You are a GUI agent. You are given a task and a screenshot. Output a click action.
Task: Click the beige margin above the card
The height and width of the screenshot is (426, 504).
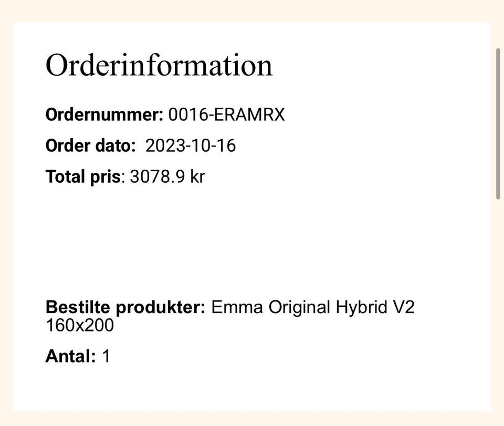pyautogui.click(x=252, y=11)
